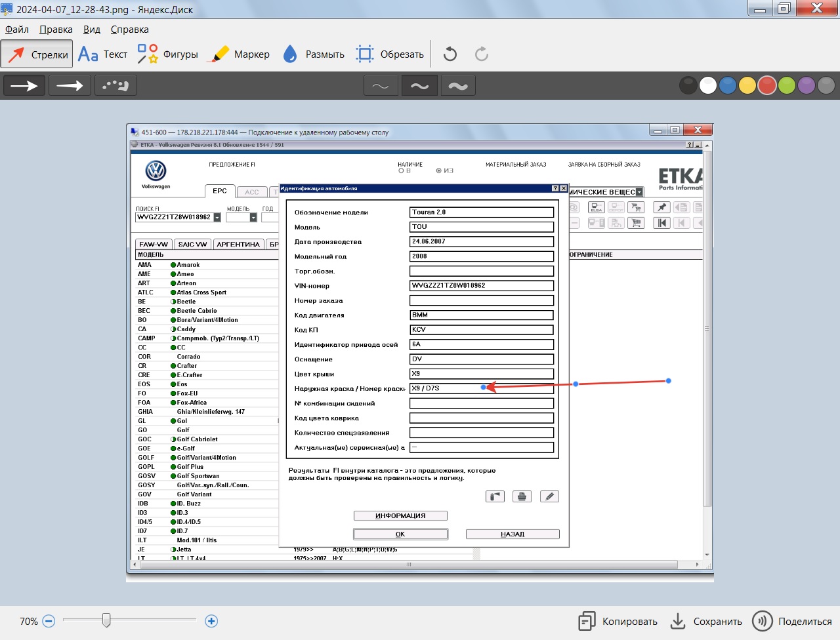The image size is (840, 640).
Task: Undo the last edit
Action: [450, 54]
